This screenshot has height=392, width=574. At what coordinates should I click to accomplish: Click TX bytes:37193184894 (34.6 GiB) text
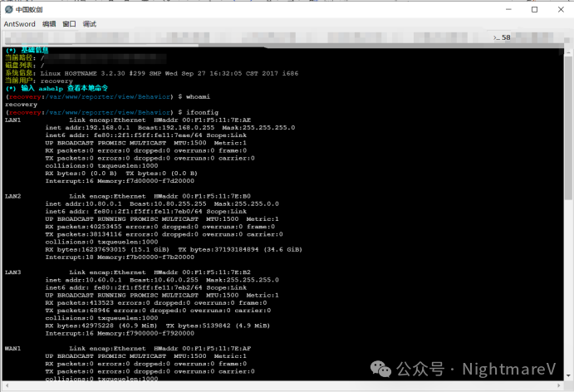click(x=240, y=250)
